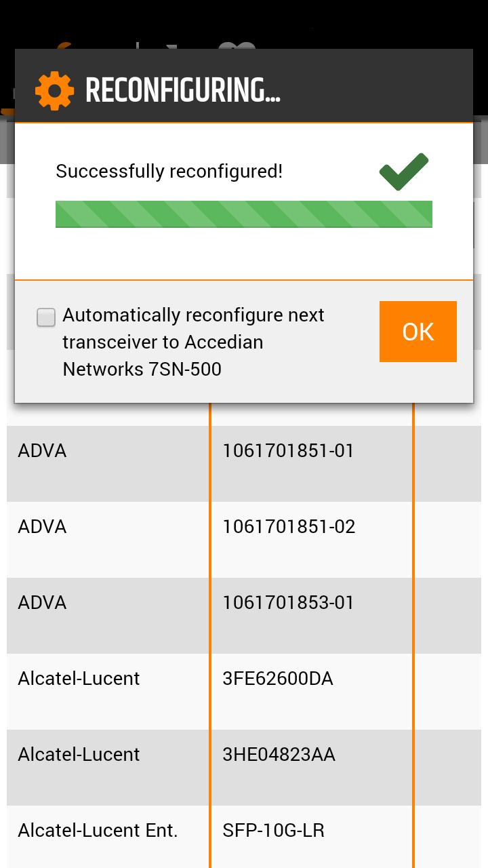This screenshot has width=488, height=868.
Task: Click the green success checkmark icon
Action: [404, 172]
